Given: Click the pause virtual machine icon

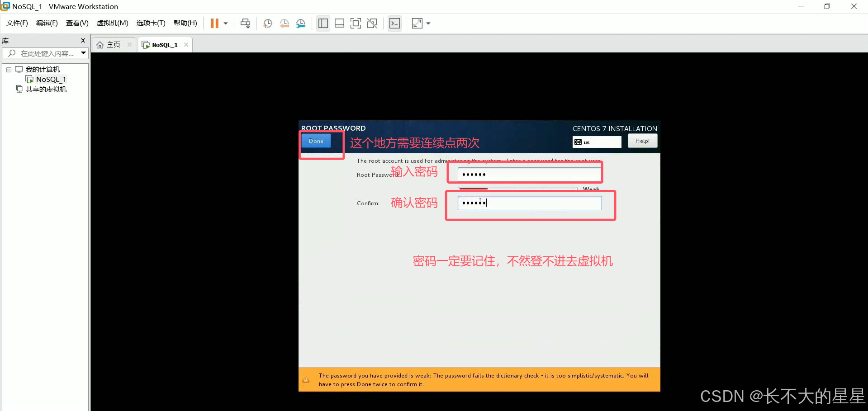Looking at the screenshot, I should (x=214, y=24).
